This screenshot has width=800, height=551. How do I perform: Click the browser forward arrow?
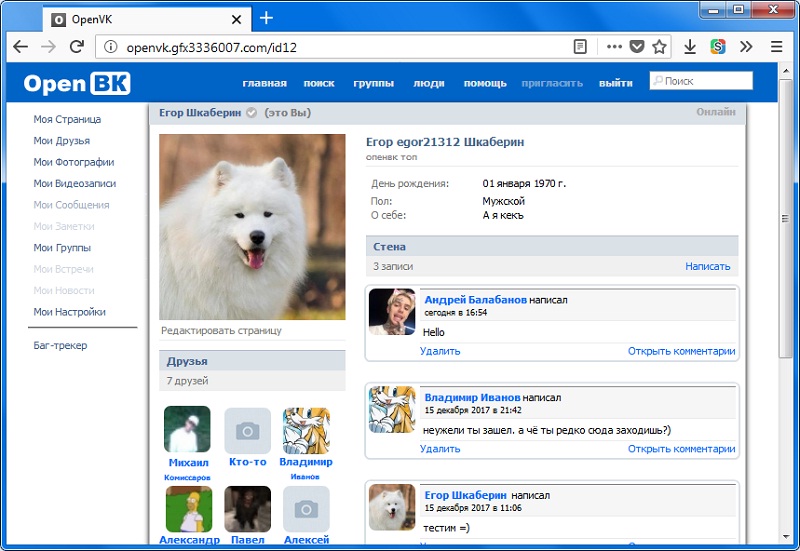tap(48, 47)
